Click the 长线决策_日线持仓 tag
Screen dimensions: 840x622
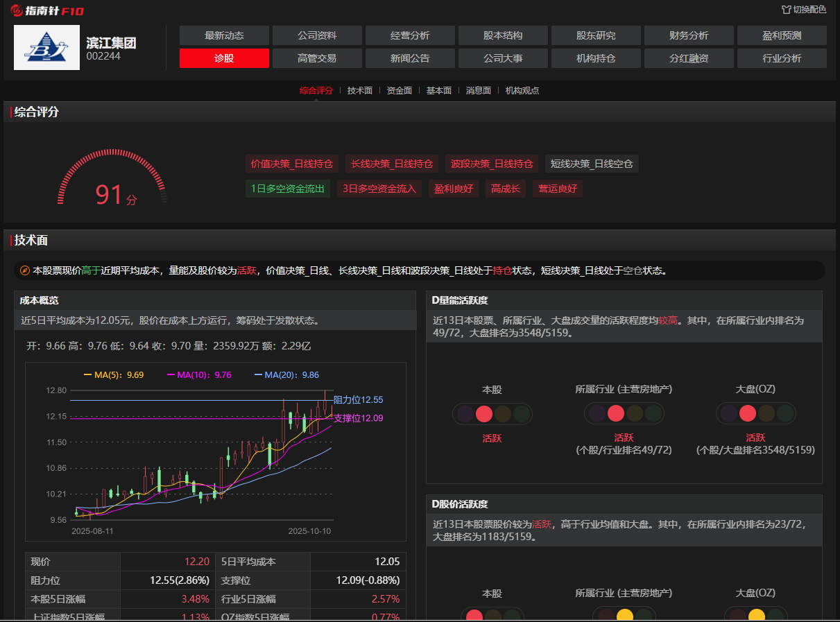pos(392,164)
